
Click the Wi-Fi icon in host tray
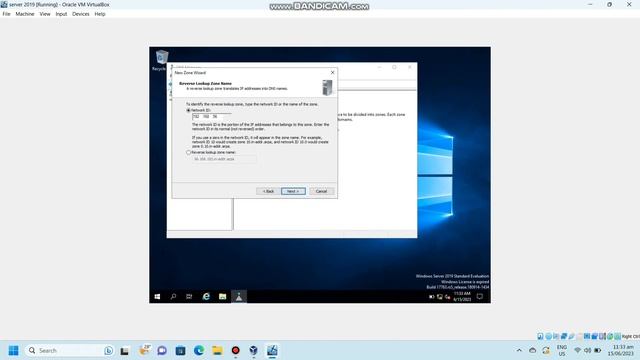click(578, 351)
